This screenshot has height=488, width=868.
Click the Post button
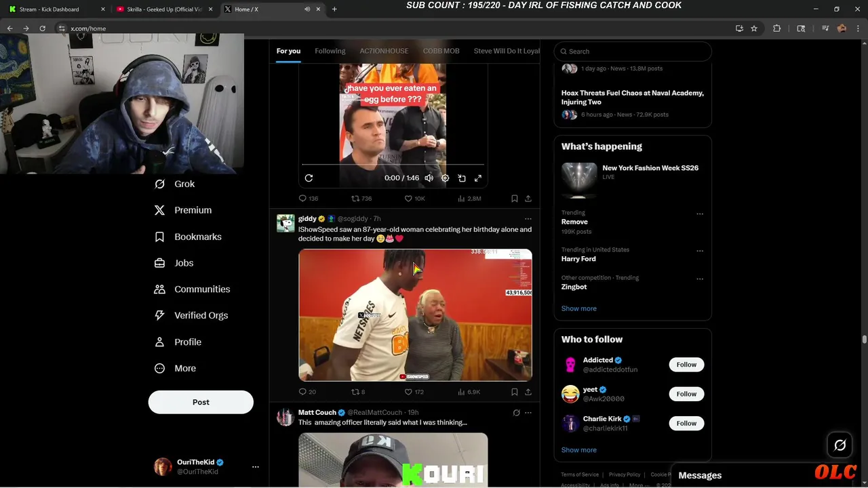pyautogui.click(x=201, y=402)
